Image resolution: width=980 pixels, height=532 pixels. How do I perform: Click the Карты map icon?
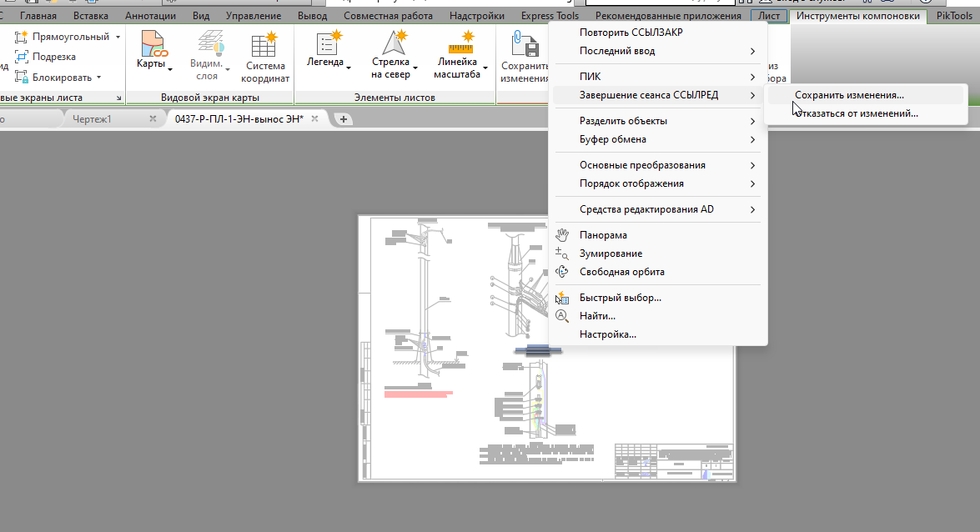tap(153, 43)
